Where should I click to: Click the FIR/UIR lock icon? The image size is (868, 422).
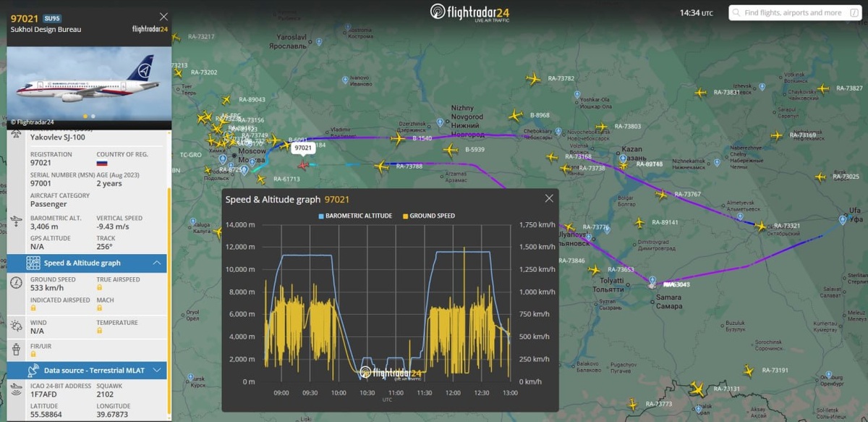pos(34,353)
